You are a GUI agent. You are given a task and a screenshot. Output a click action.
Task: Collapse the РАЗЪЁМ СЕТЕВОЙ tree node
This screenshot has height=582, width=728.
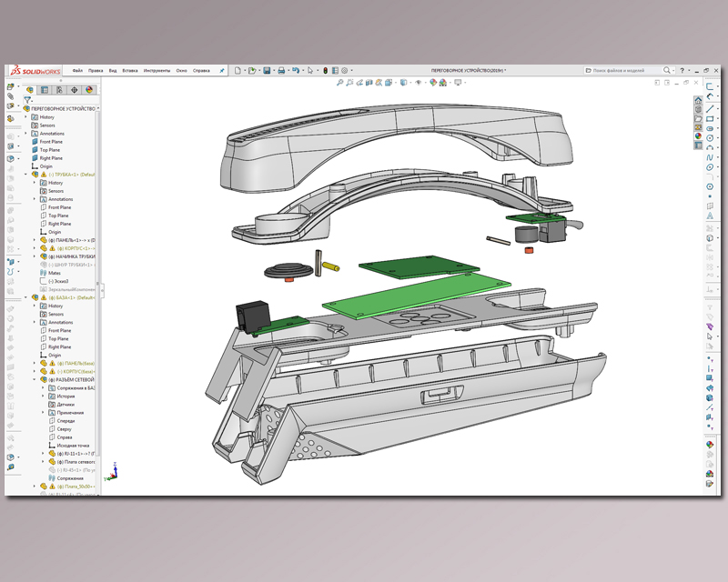[x=35, y=379]
